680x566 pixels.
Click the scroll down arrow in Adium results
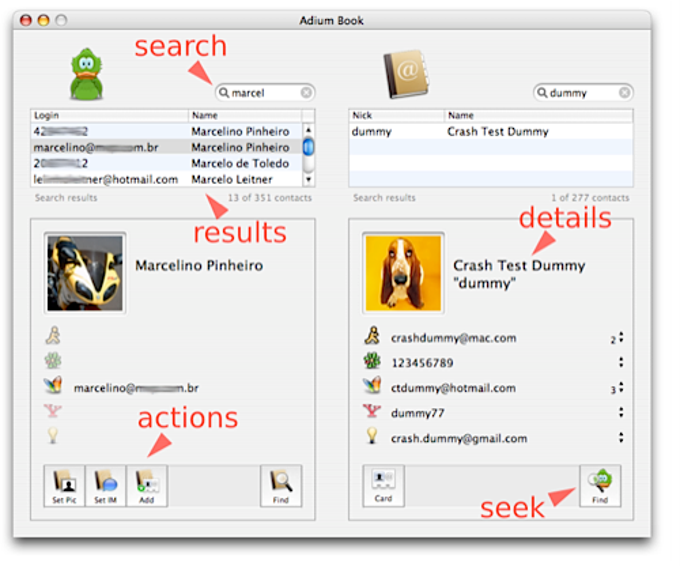pos(308,179)
